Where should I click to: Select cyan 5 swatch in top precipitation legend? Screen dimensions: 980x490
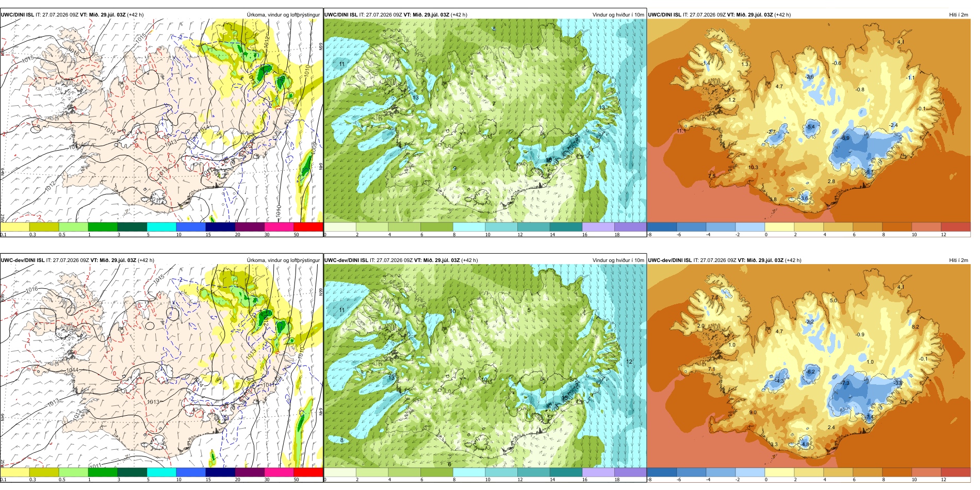pyautogui.click(x=161, y=226)
